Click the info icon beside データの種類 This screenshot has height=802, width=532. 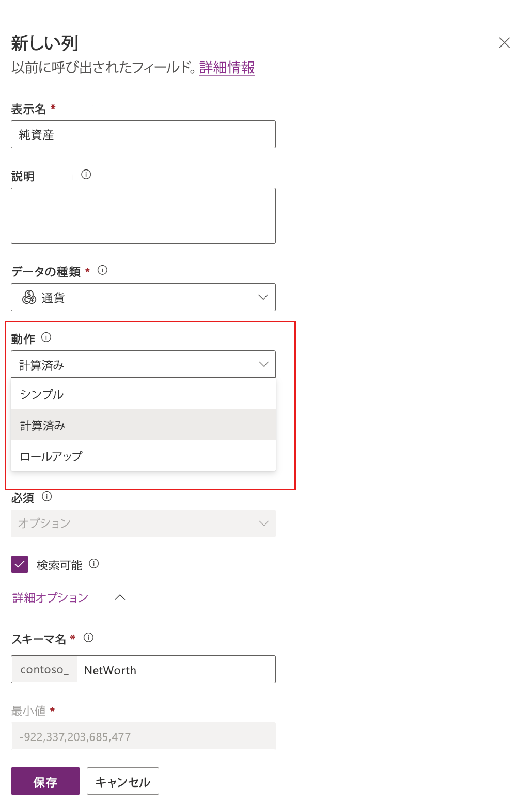(103, 270)
